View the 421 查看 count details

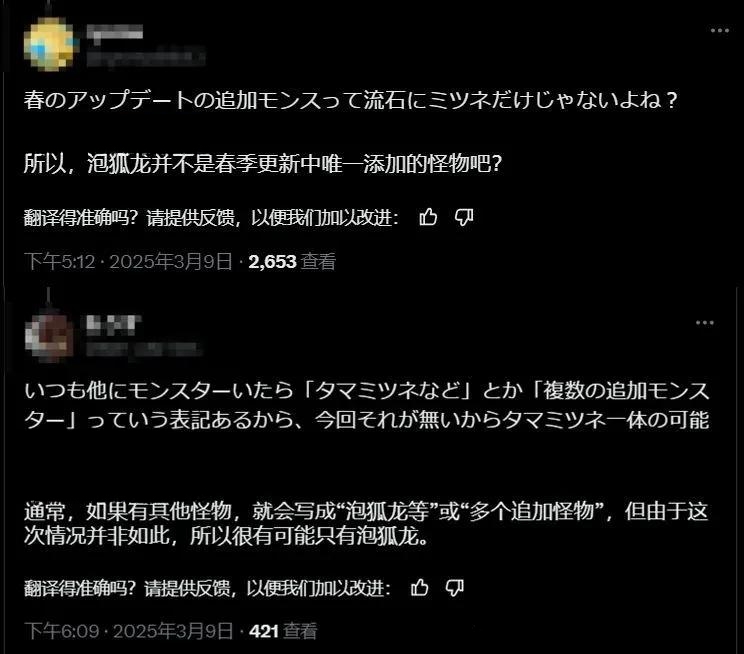click(283, 631)
